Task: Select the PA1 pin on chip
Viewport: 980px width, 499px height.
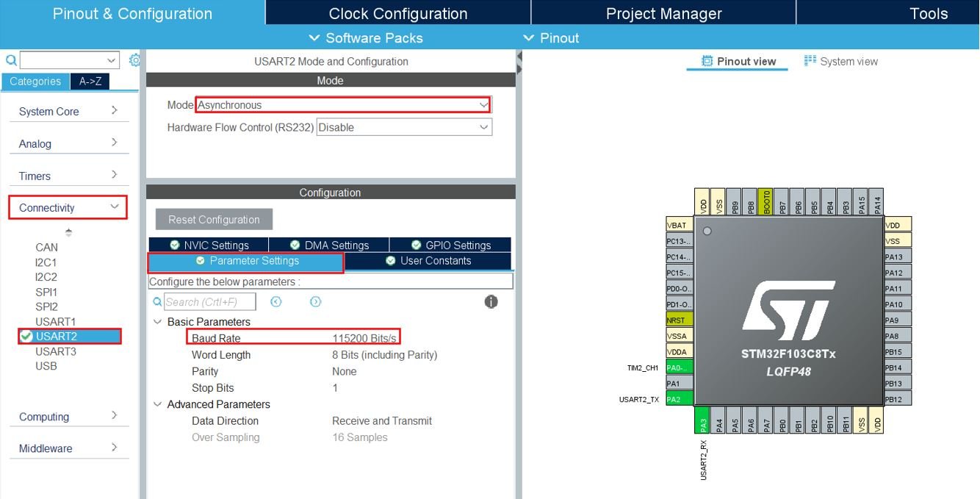Action: click(x=680, y=383)
